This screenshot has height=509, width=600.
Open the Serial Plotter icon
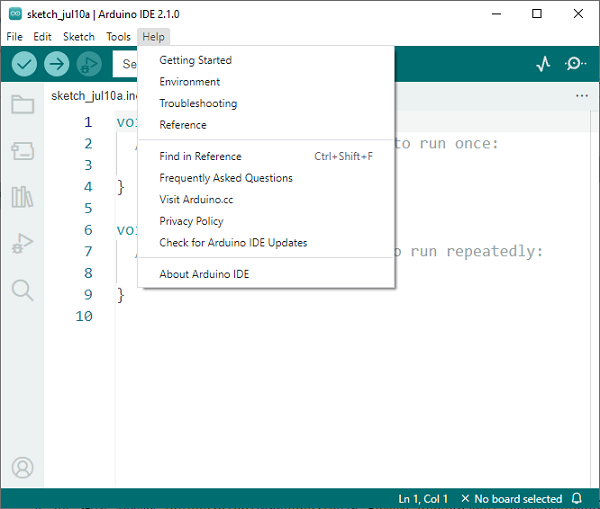(x=543, y=64)
